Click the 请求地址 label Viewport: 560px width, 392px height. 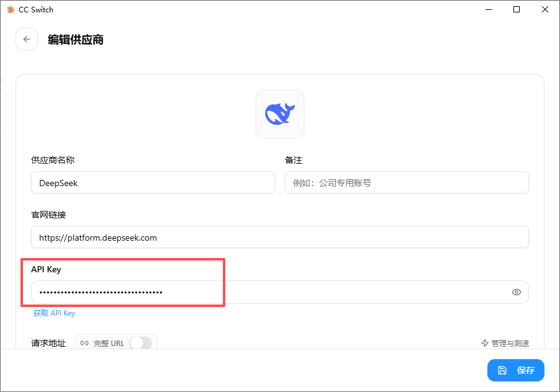48,343
